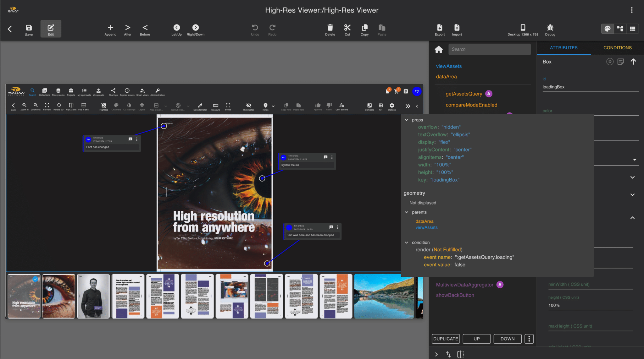Select the blue lake landscape thumbnail
This screenshot has width=644, height=359.
(384, 296)
